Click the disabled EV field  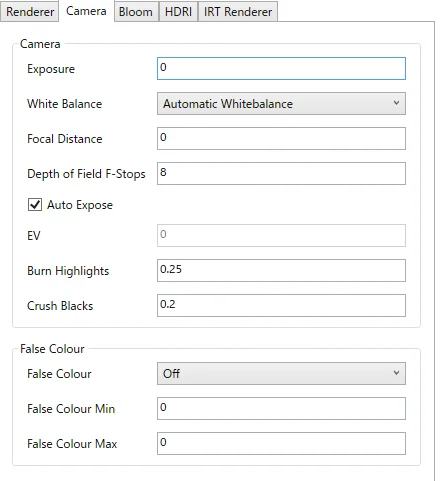pos(281,235)
